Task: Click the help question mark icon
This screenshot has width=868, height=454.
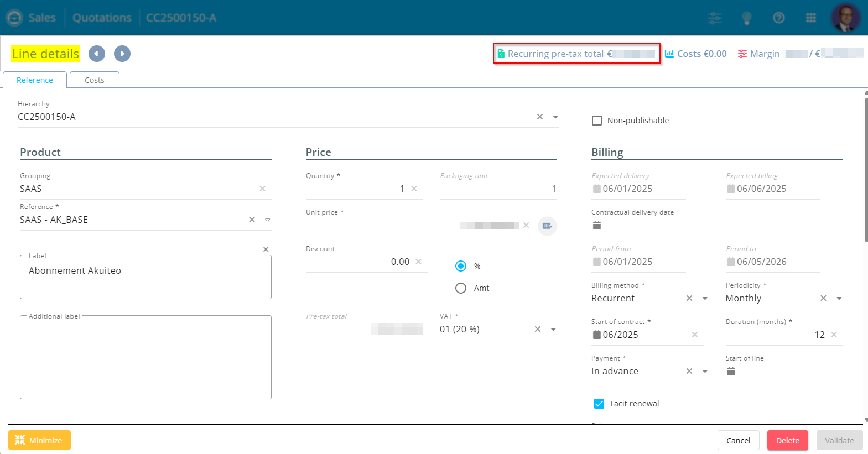Action: (x=779, y=18)
